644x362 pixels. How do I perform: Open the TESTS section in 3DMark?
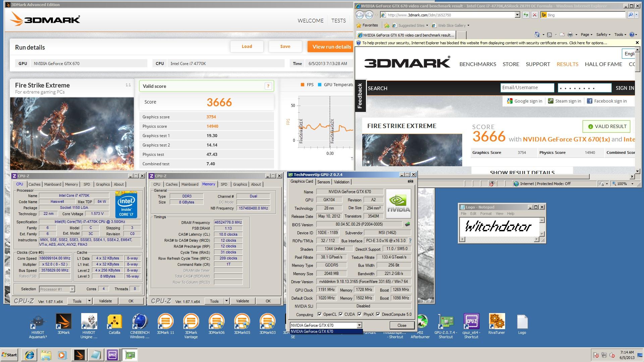coord(338,21)
